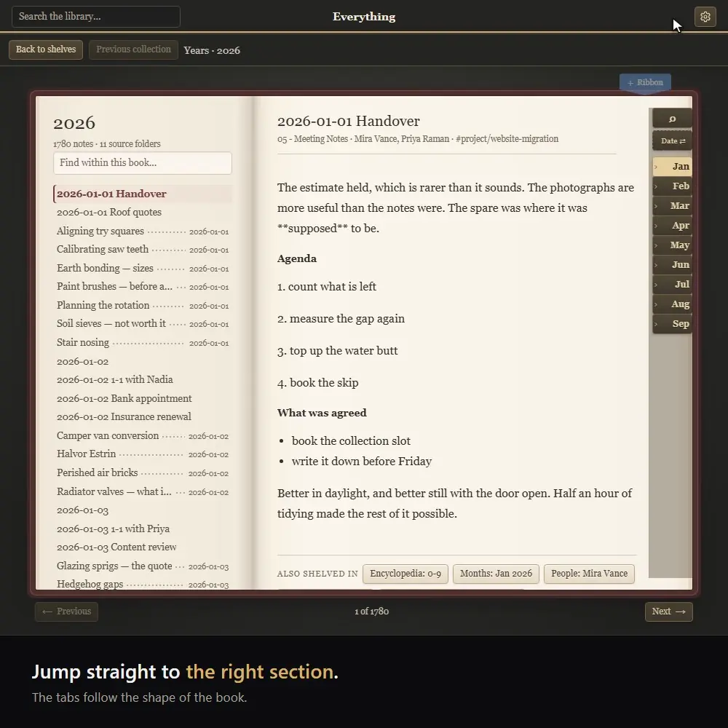
Task: Open note Soil sieves — not worth it
Action: point(143,324)
